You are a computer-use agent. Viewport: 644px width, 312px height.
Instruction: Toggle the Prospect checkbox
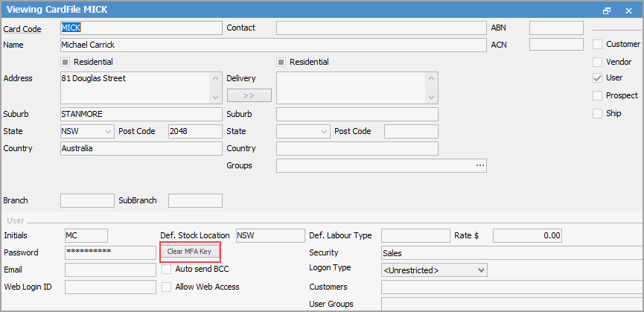click(597, 96)
